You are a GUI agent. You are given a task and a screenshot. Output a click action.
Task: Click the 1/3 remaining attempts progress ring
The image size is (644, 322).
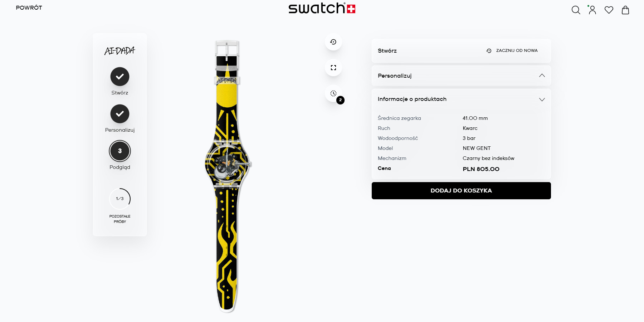(x=120, y=199)
